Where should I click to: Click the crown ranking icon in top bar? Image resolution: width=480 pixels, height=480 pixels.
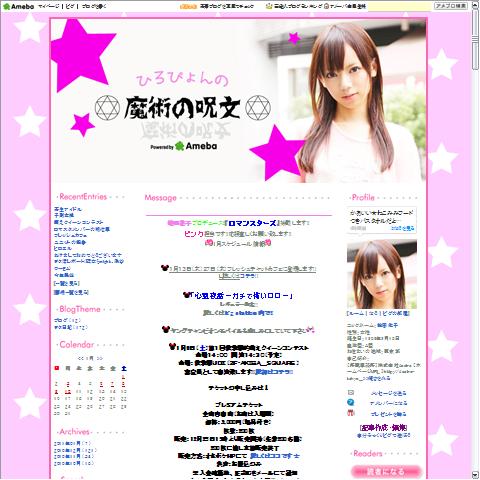(x=269, y=6)
